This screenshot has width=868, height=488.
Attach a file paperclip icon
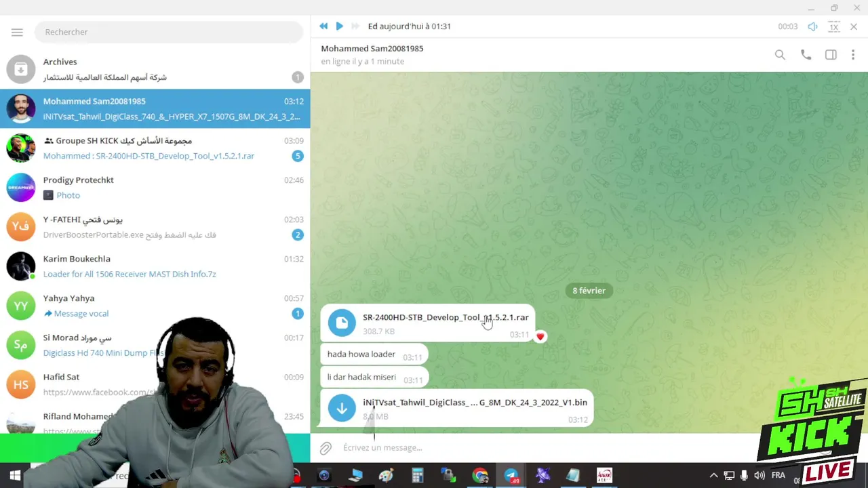pyautogui.click(x=325, y=448)
